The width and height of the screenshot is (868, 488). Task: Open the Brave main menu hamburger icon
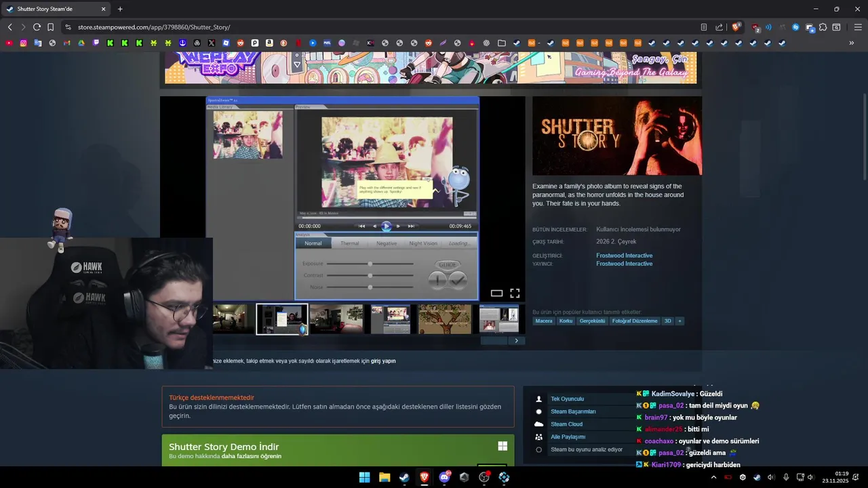(x=858, y=27)
